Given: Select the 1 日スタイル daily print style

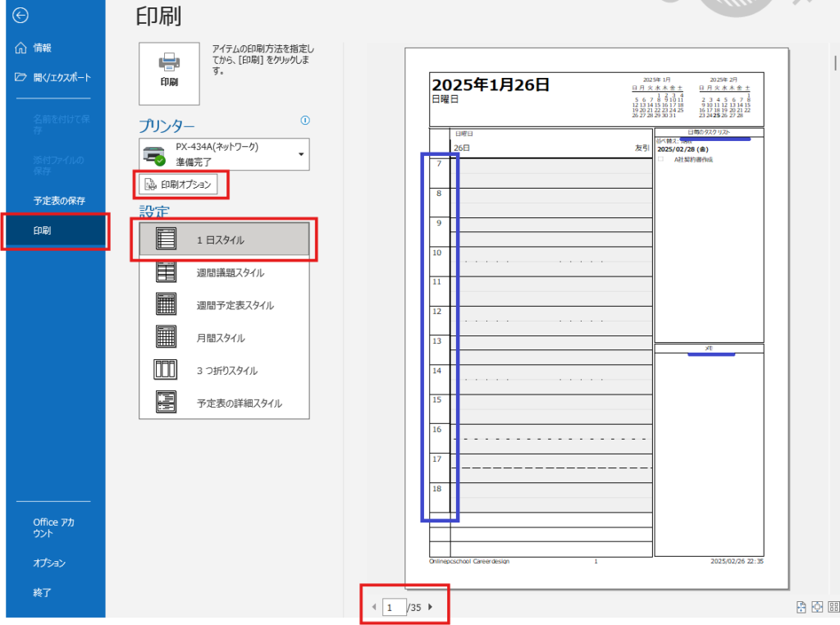Looking at the screenshot, I should (x=221, y=239).
